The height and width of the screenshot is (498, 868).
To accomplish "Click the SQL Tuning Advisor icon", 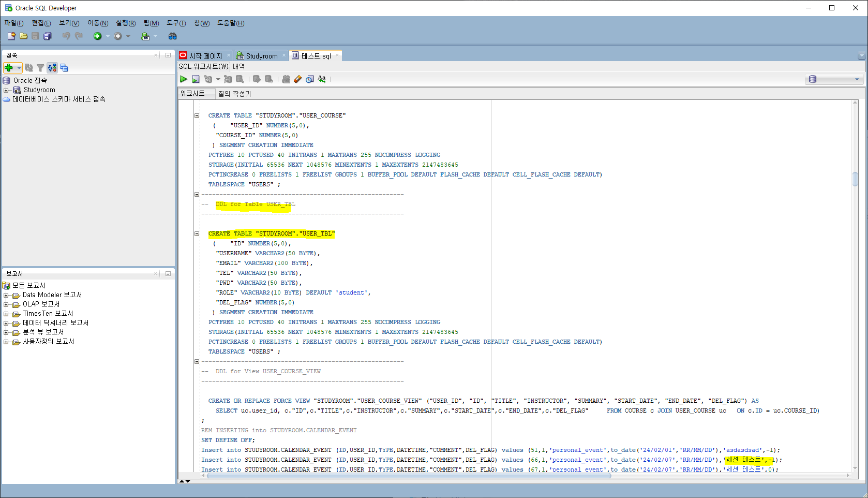I will [240, 79].
